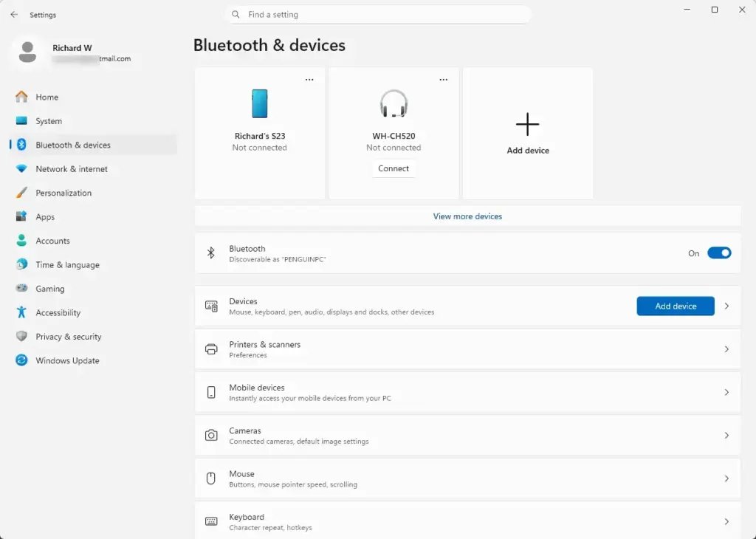
Task: Click the Keyboard row icon
Action: tap(211, 521)
